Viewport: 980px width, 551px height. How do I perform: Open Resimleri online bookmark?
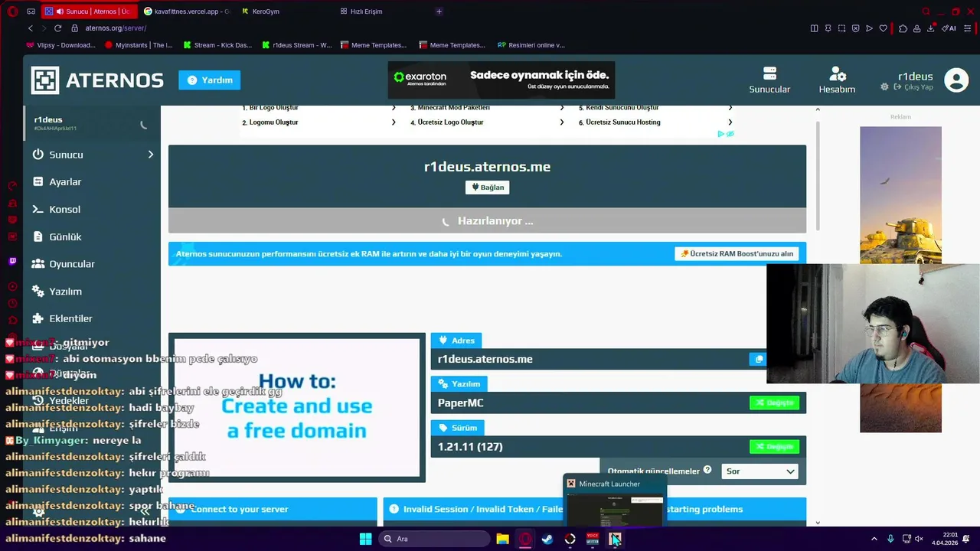click(531, 45)
